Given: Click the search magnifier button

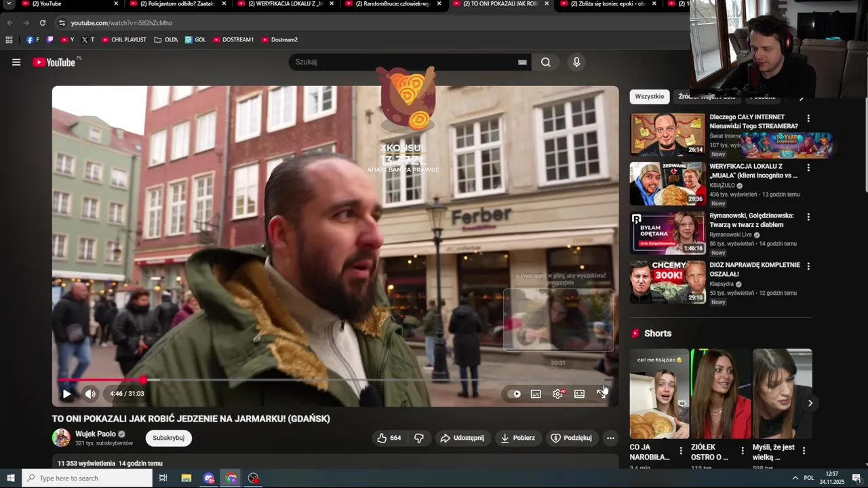Looking at the screenshot, I should 546,62.
